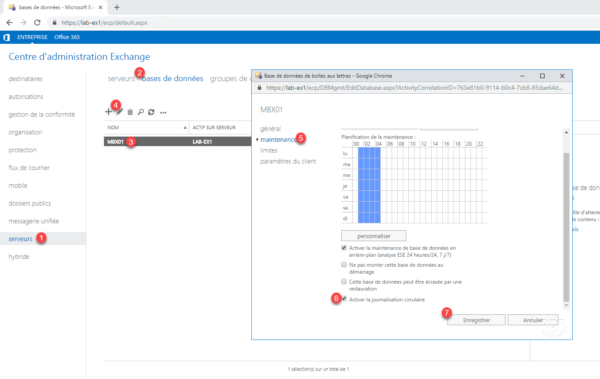The width and height of the screenshot is (600, 379).
Task: Click hour 12 column header in schedule
Action: (424, 144)
